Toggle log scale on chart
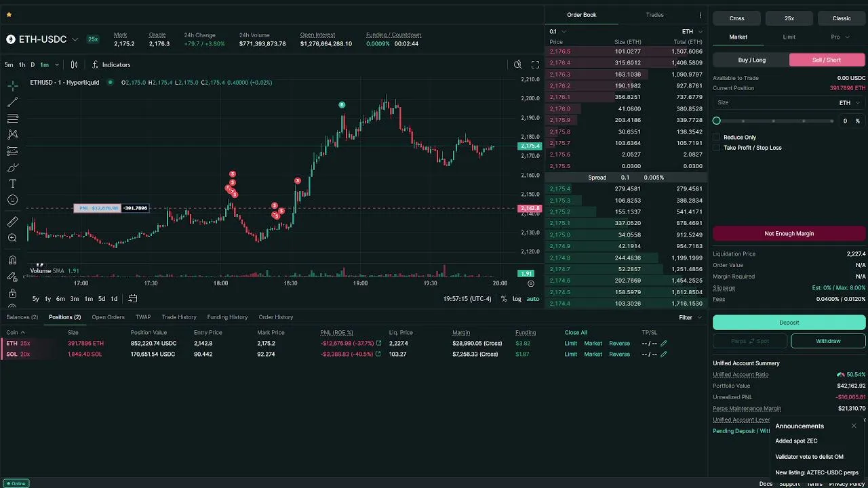 pos(517,299)
